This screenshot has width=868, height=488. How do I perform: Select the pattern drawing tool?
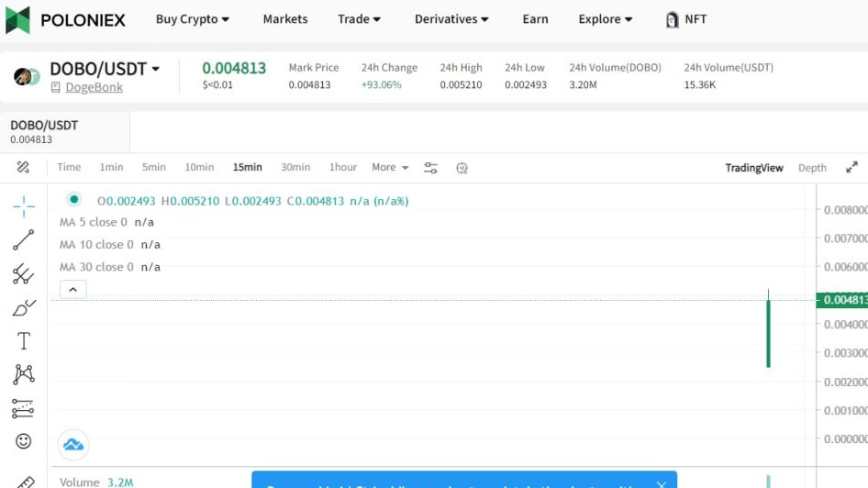pyautogui.click(x=24, y=374)
